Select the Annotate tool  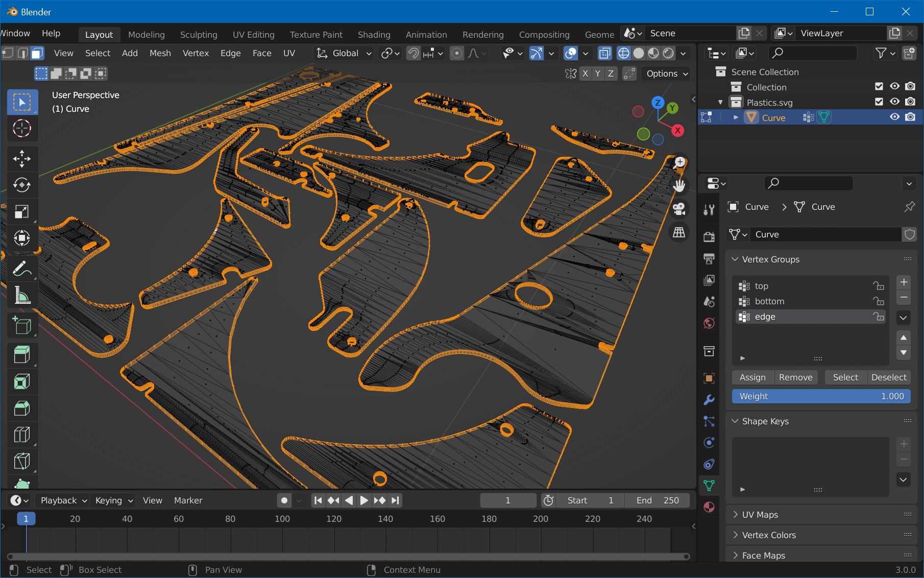pos(22,268)
